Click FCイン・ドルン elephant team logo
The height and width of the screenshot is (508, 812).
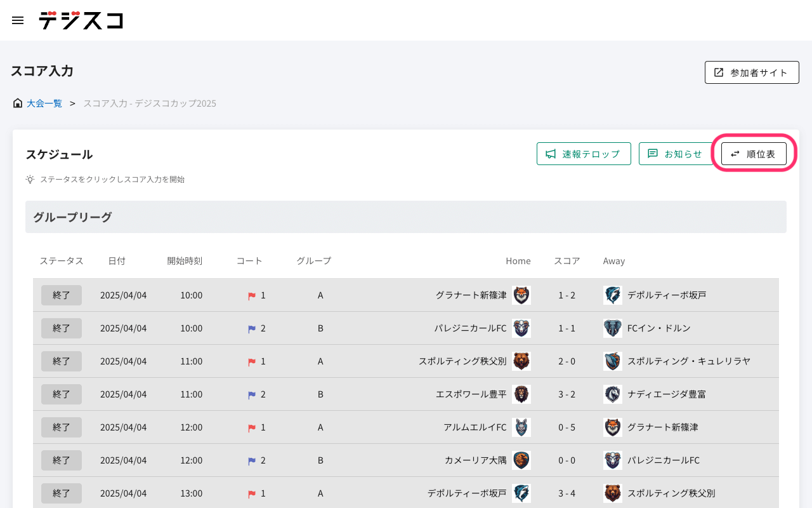[x=612, y=328]
